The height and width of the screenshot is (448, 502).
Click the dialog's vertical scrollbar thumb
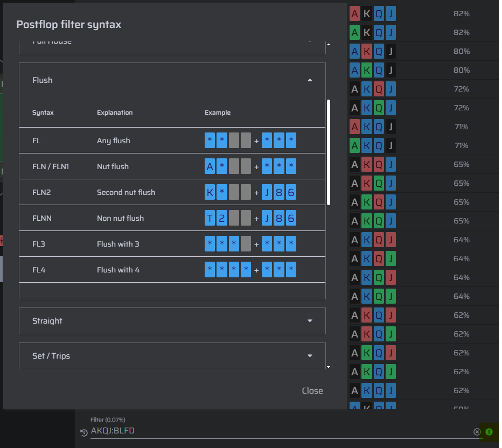click(329, 152)
